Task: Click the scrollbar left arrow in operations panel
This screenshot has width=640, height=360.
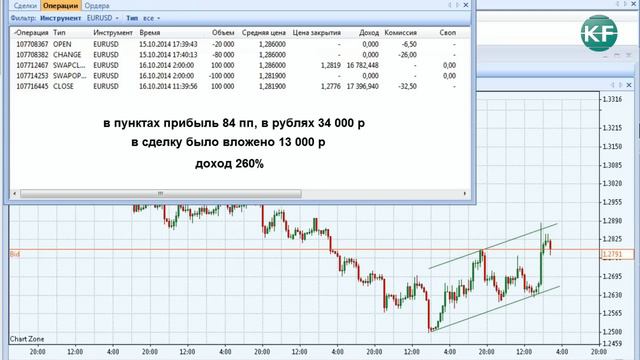Action: click(15, 193)
